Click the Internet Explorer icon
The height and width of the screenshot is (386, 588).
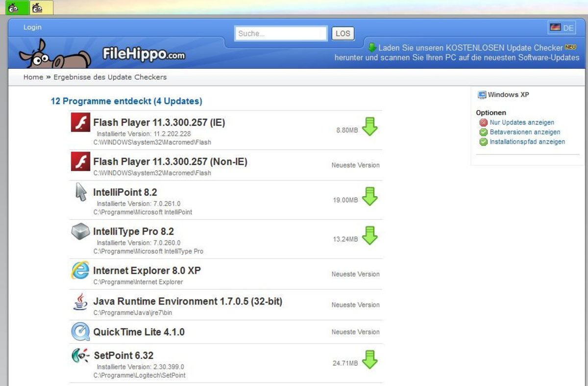click(80, 270)
